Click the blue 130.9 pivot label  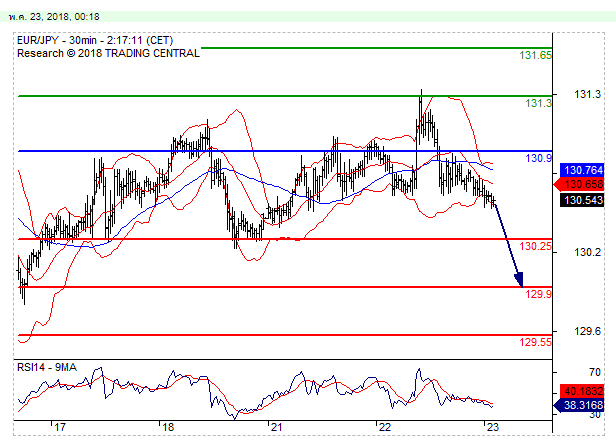[x=539, y=158]
